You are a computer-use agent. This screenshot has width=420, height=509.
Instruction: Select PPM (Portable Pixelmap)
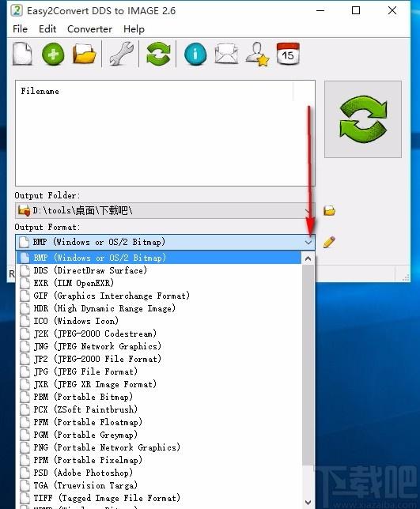pyautogui.click(x=159, y=460)
